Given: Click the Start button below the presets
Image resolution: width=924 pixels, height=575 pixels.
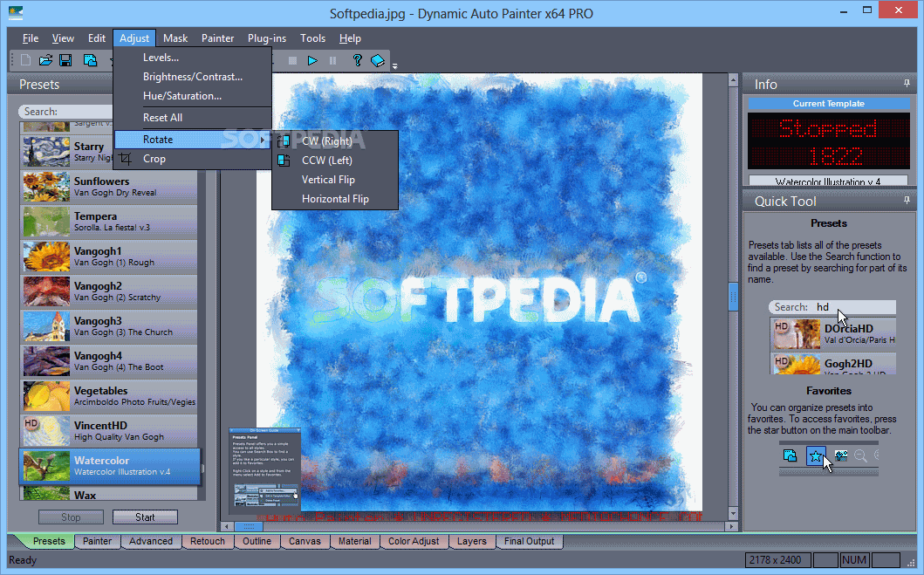Looking at the screenshot, I should point(145,517).
